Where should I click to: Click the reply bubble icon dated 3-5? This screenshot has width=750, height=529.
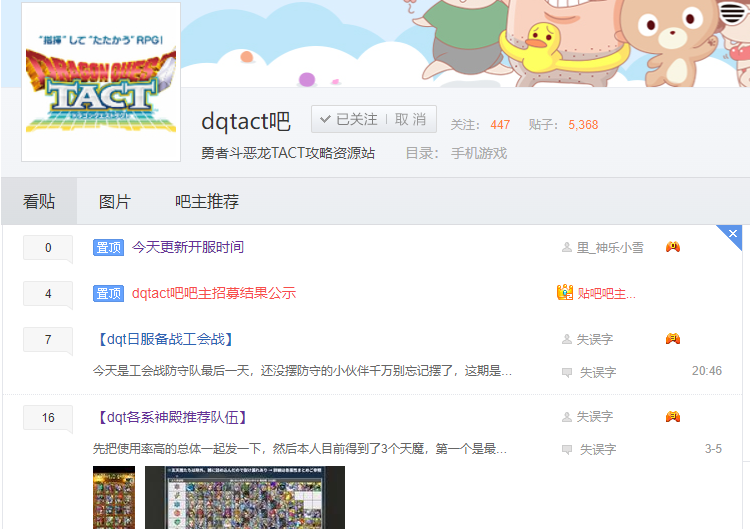(567, 450)
